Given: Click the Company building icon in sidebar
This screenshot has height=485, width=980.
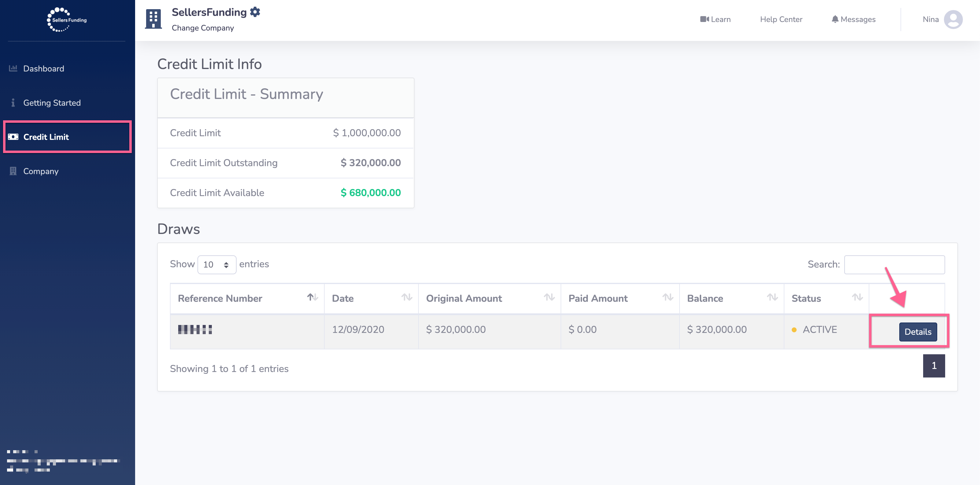Looking at the screenshot, I should coord(13,171).
